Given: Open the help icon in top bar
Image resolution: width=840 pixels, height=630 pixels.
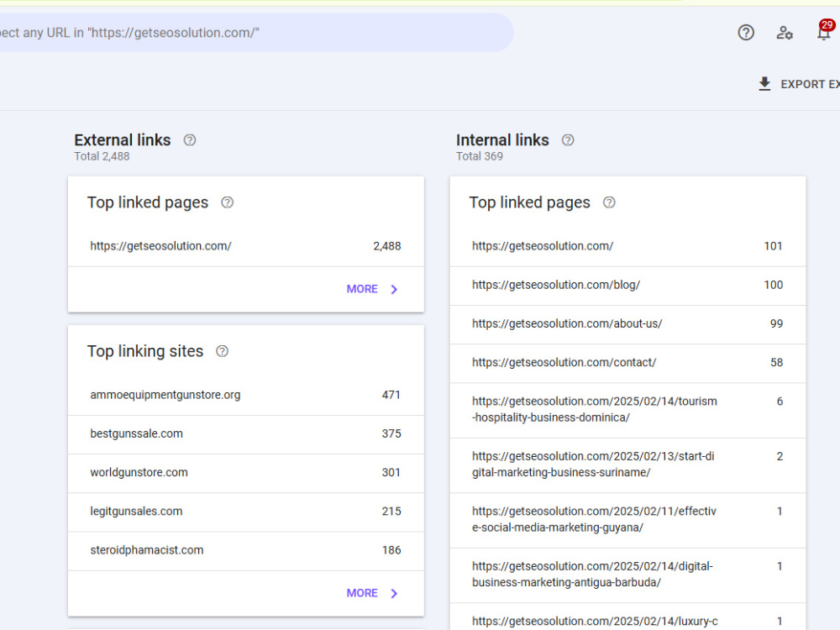Looking at the screenshot, I should click(746, 33).
